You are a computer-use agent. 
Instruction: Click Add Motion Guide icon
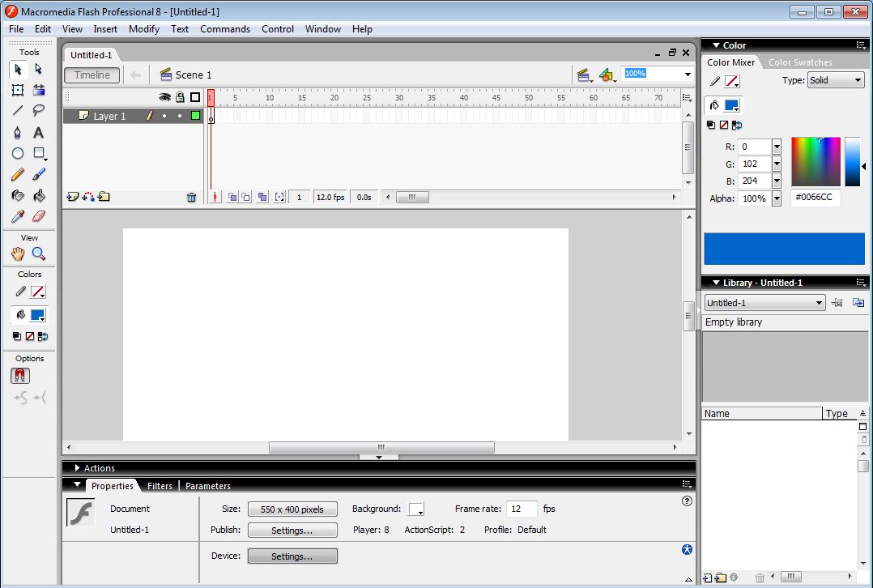tap(88, 197)
